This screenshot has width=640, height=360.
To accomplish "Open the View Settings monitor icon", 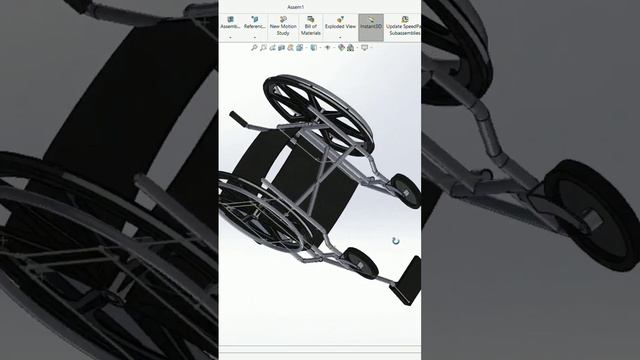I will click(x=364, y=48).
